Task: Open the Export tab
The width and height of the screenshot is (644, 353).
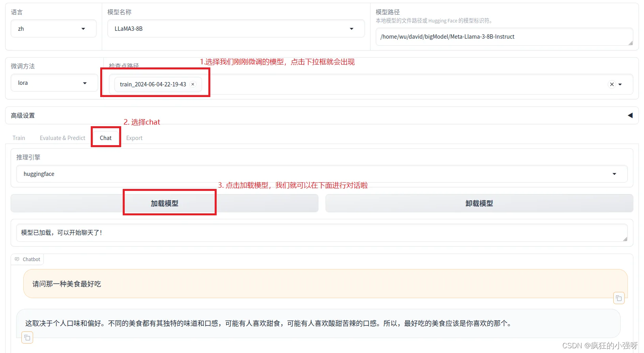Action: (134, 138)
